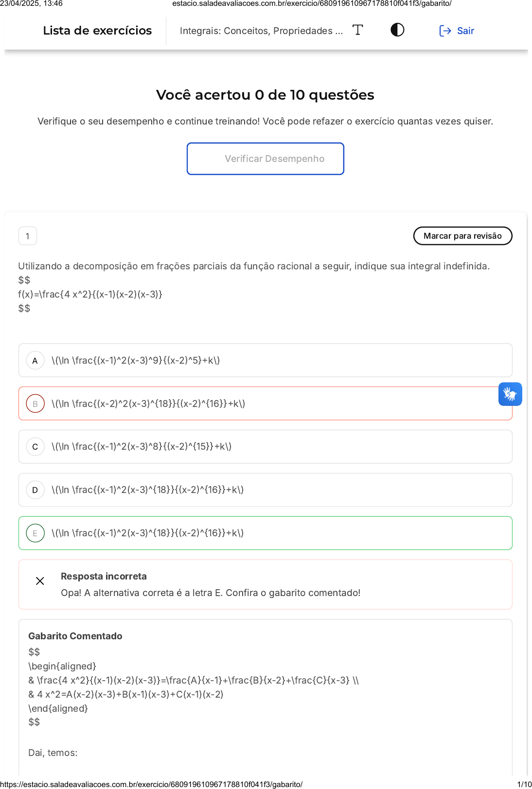Open the sign language accessibility widget

[510, 394]
